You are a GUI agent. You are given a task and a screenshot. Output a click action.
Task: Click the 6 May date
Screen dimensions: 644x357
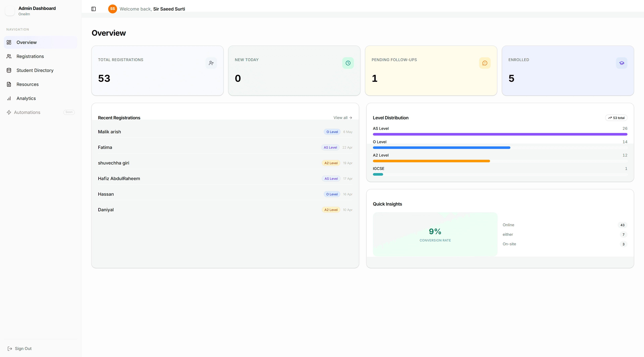pos(348,132)
